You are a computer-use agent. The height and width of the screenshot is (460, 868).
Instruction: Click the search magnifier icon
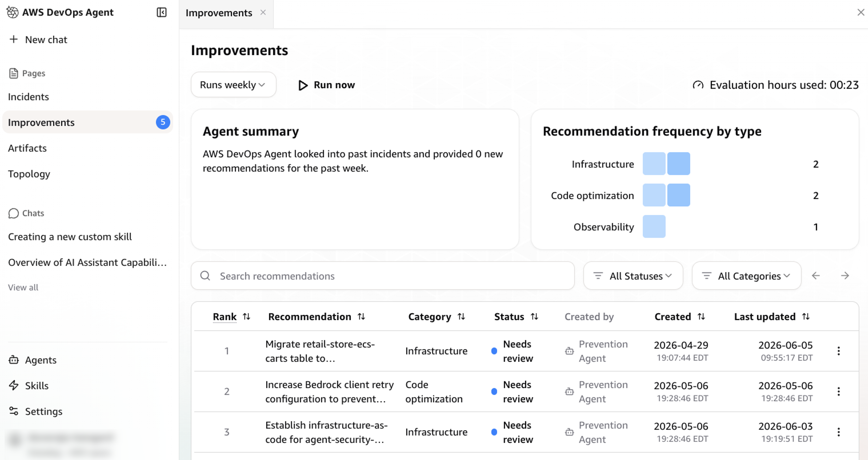point(205,276)
